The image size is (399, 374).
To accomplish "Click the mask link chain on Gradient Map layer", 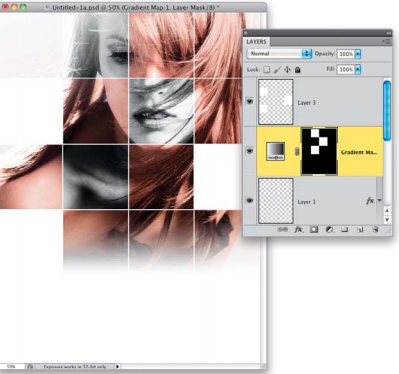I will point(297,152).
